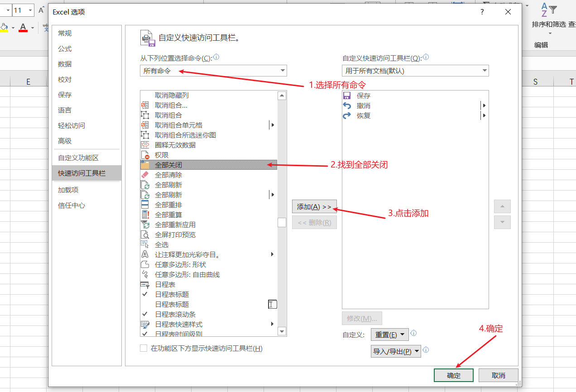The width and height of the screenshot is (576, 392).
Task: Open the 高级 options category
Action: pos(86,141)
